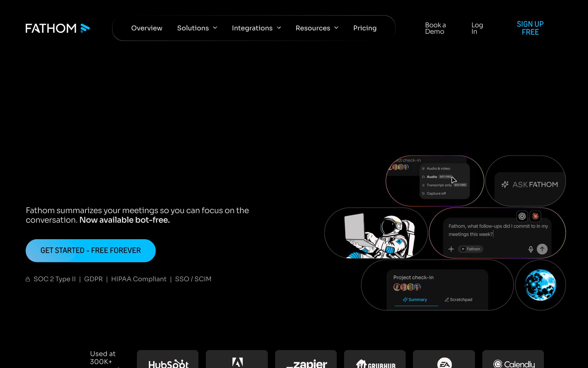This screenshot has height=368, width=588.
Task: Click the Fathom chip in chat box
Action: (471, 249)
